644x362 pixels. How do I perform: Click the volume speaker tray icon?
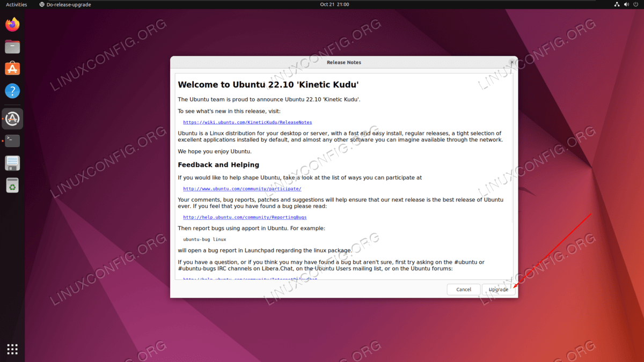pos(626,4)
